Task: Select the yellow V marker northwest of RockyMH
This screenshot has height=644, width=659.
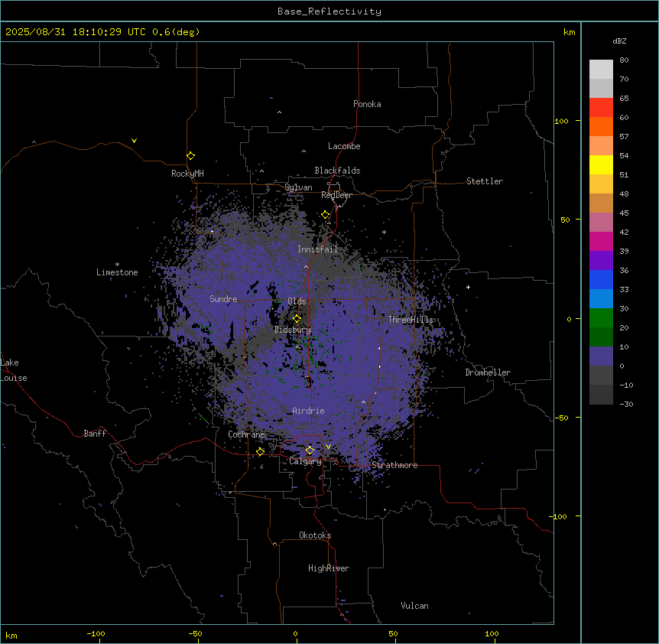Action: (x=134, y=141)
